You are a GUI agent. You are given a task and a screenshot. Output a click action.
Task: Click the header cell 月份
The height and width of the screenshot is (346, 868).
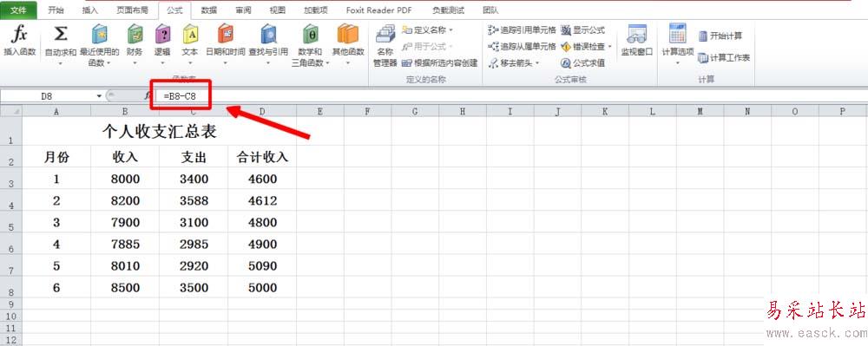tap(56, 157)
